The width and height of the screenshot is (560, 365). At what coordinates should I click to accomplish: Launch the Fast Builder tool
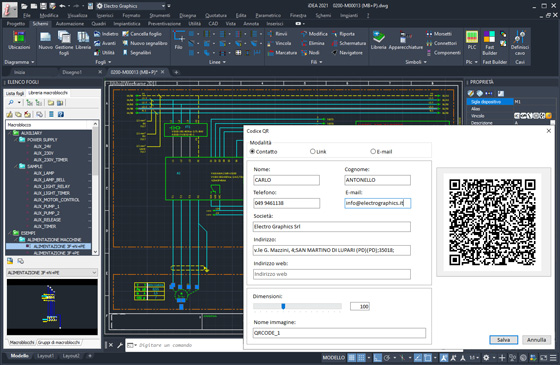[x=489, y=43]
